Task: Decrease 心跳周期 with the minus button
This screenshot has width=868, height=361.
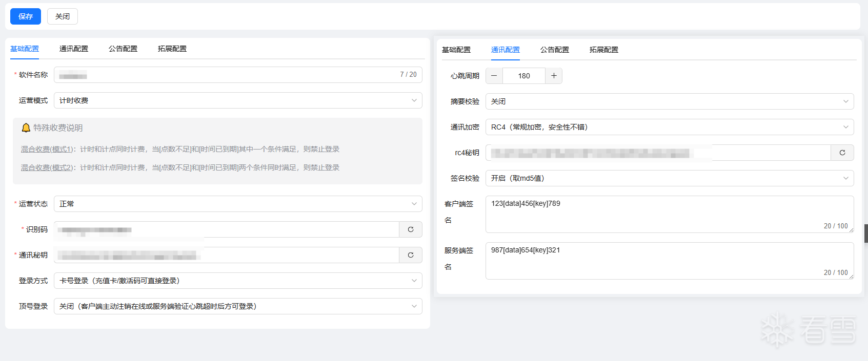Action: click(x=494, y=76)
